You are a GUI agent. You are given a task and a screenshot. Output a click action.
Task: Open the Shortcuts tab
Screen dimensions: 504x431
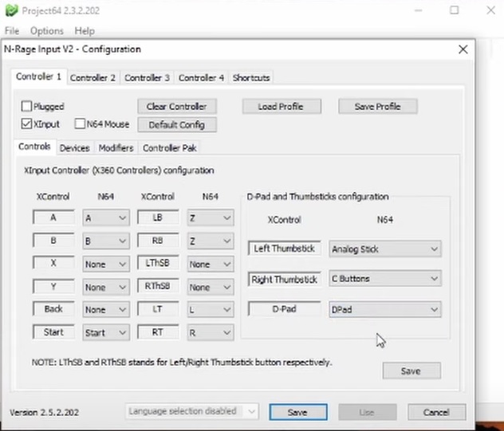pos(251,78)
